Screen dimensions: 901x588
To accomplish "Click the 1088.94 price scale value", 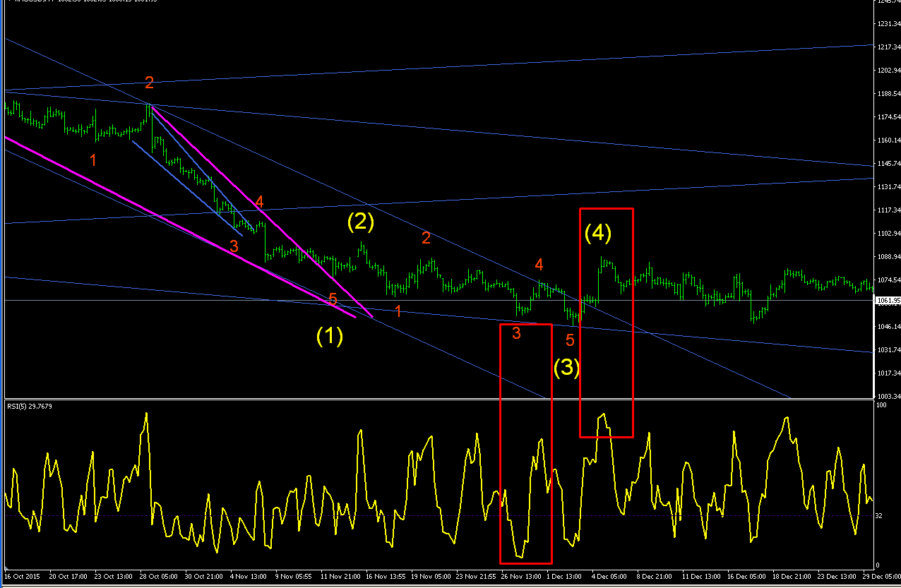I will click(x=888, y=257).
